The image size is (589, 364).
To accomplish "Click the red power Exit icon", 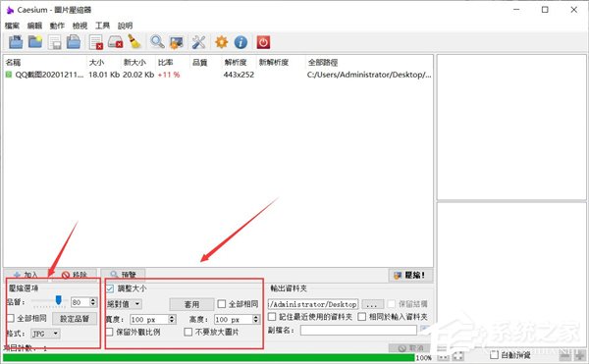I will (x=263, y=42).
